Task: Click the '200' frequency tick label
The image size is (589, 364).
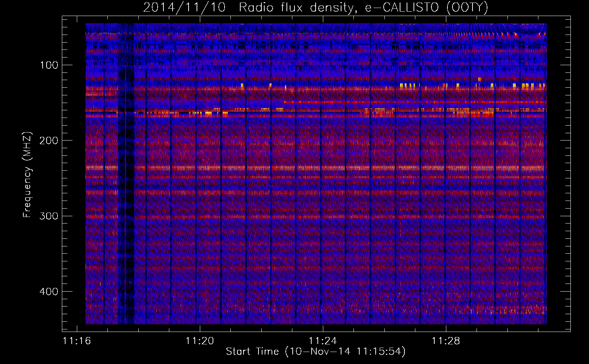Action: coord(49,141)
